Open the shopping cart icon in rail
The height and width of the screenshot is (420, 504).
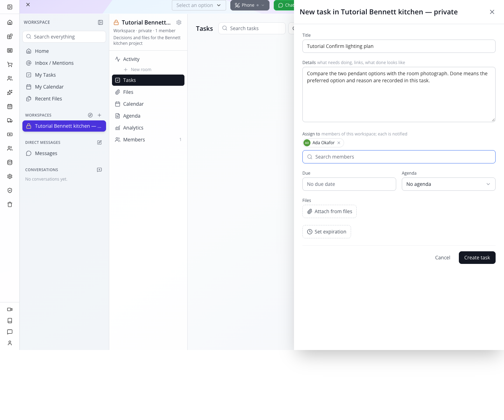[10, 64]
